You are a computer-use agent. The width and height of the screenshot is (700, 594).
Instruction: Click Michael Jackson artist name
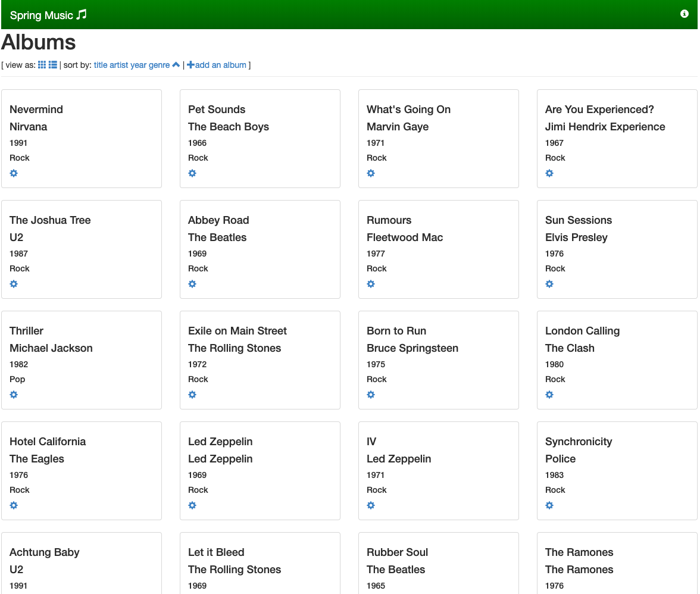pyautogui.click(x=51, y=348)
